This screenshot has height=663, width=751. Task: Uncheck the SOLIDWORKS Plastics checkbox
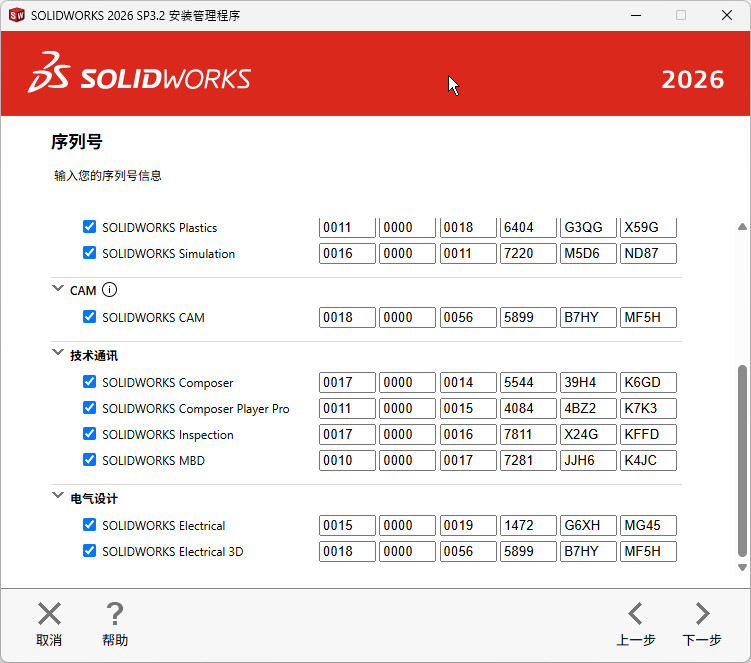(90, 227)
